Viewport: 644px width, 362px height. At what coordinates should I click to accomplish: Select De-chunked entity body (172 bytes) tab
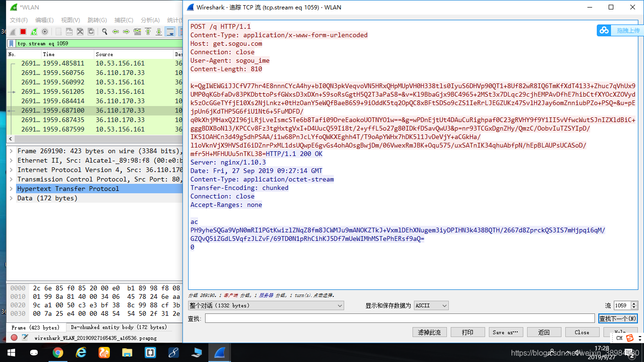pos(118,327)
